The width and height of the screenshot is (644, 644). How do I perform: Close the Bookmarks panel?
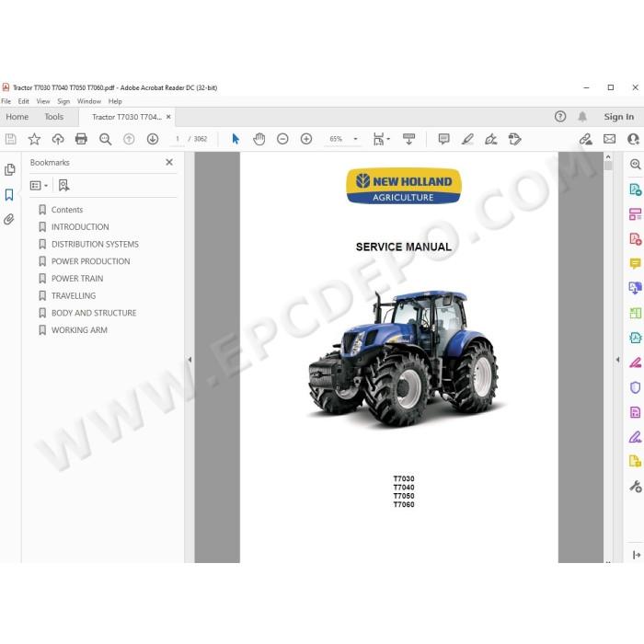pos(169,162)
